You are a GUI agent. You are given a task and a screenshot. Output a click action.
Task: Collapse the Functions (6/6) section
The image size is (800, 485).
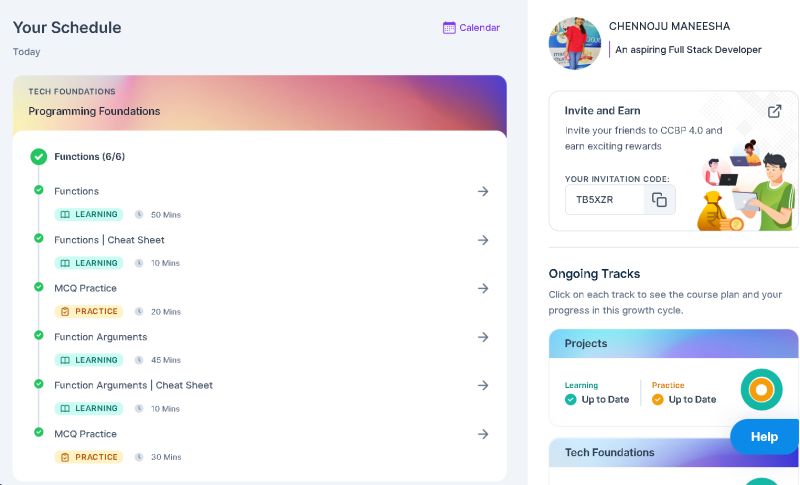tap(89, 157)
